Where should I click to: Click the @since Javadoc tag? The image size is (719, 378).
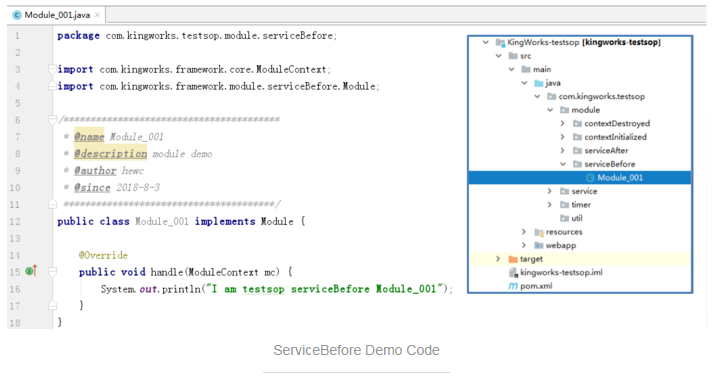click(x=92, y=188)
